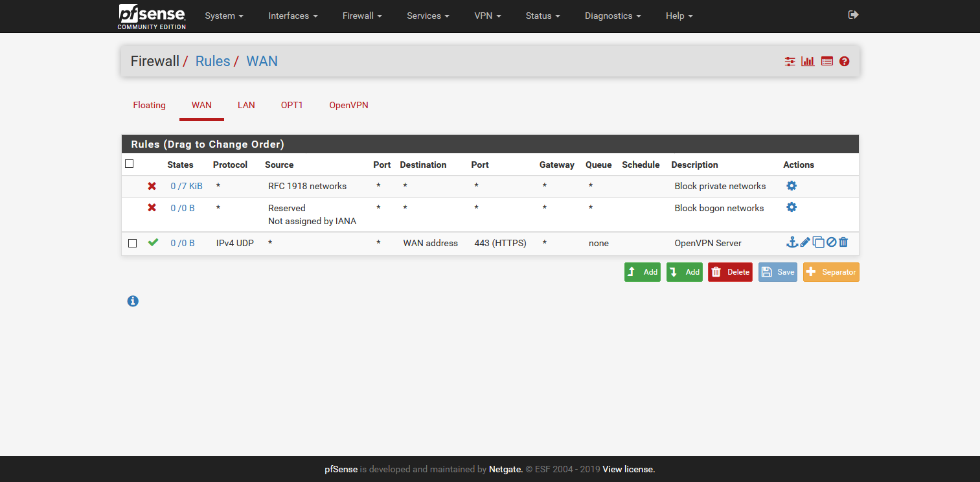The width and height of the screenshot is (980, 482).
Task: Open gear settings for Block private networks
Action: coord(792,185)
